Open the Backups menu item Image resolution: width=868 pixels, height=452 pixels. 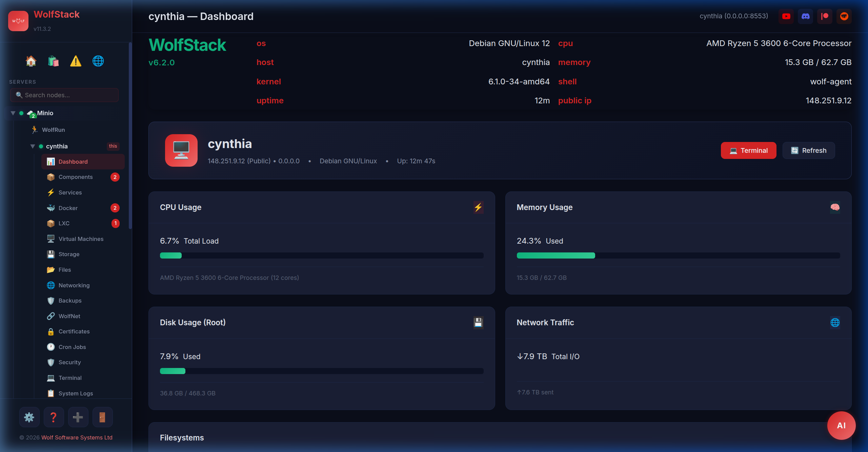83,301
